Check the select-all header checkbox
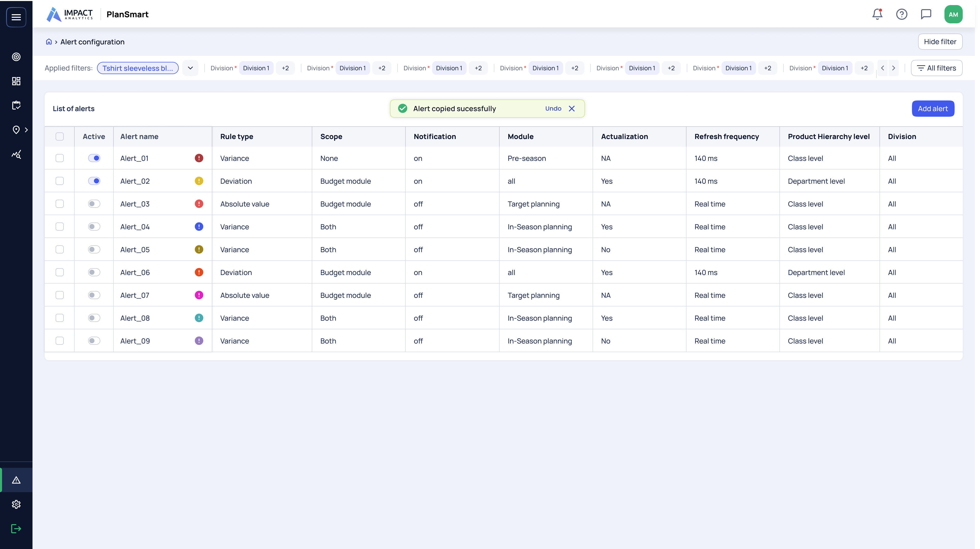The image size is (980, 549). pos(60,136)
